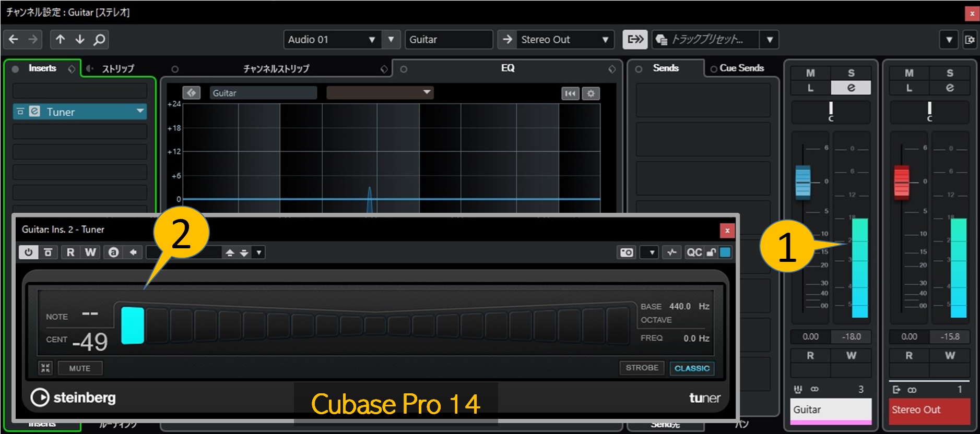Go to previous channel with left arrow

pyautogui.click(x=14, y=39)
